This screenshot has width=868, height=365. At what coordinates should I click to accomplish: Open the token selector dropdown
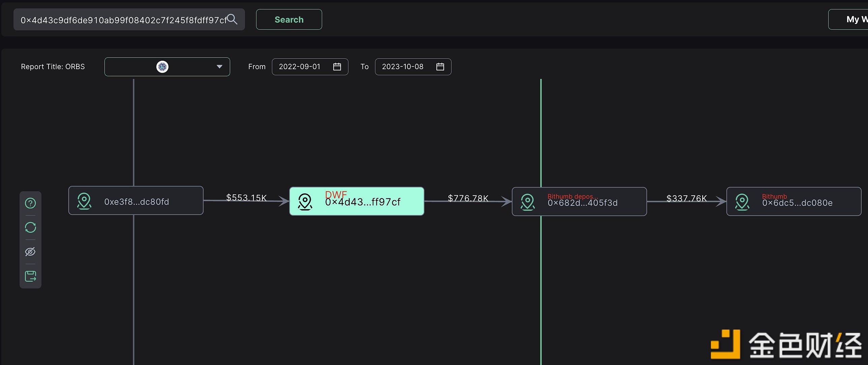(x=167, y=67)
